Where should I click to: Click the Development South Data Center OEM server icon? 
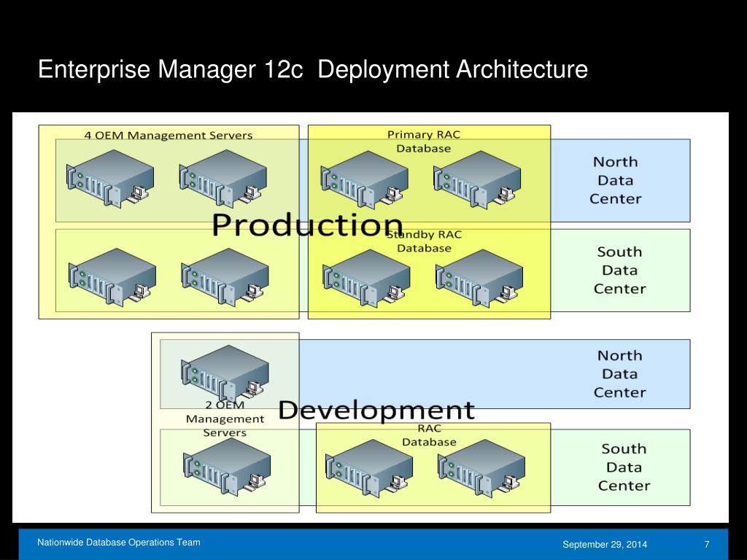tap(228, 467)
